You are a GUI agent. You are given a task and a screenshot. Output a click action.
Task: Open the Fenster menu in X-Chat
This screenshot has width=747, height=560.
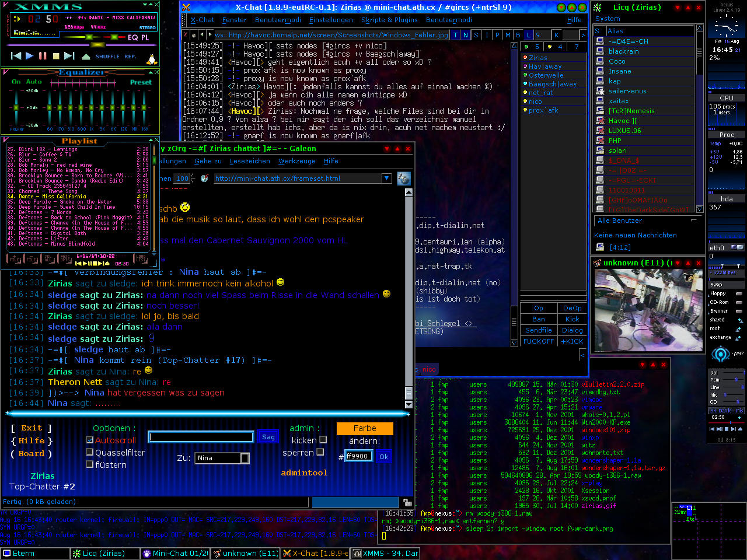click(x=234, y=20)
